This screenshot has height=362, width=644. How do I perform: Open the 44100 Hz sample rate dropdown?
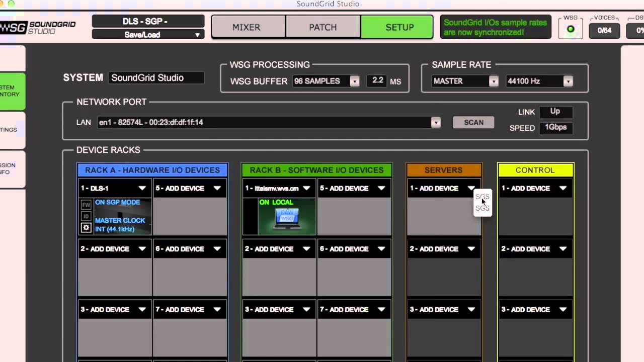tap(539, 81)
